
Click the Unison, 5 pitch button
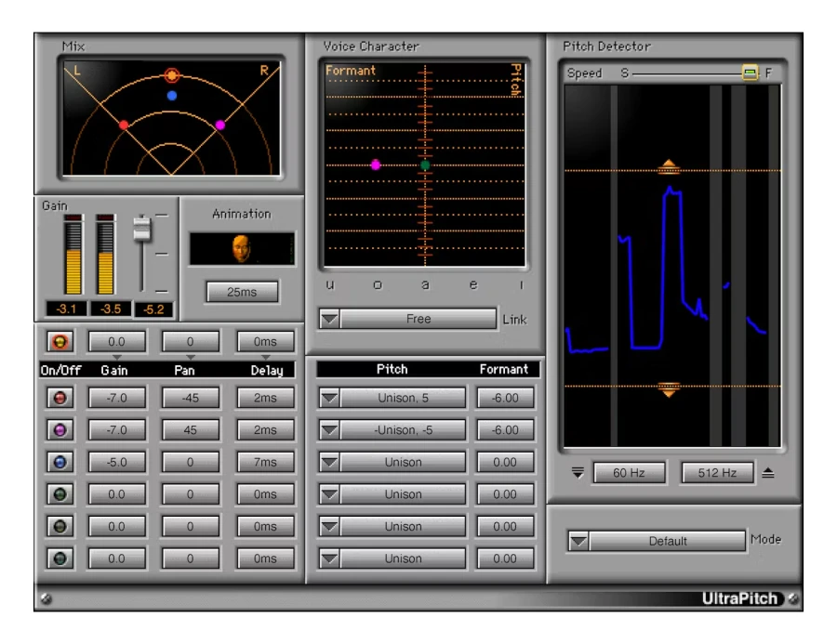coord(403,398)
